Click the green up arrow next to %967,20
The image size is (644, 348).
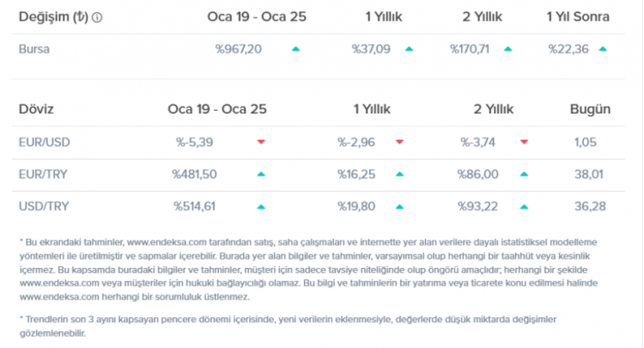tap(295, 49)
